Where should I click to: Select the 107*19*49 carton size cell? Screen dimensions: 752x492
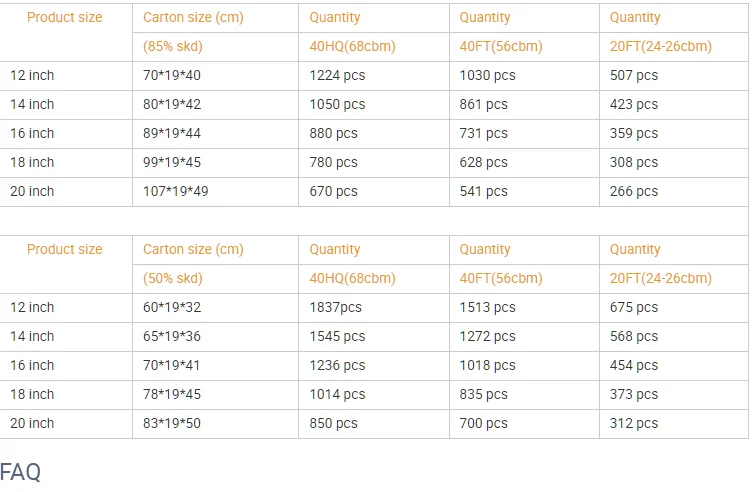point(176,191)
